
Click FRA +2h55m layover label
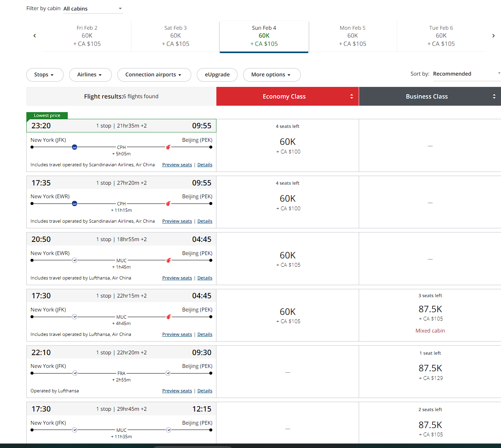(x=121, y=377)
